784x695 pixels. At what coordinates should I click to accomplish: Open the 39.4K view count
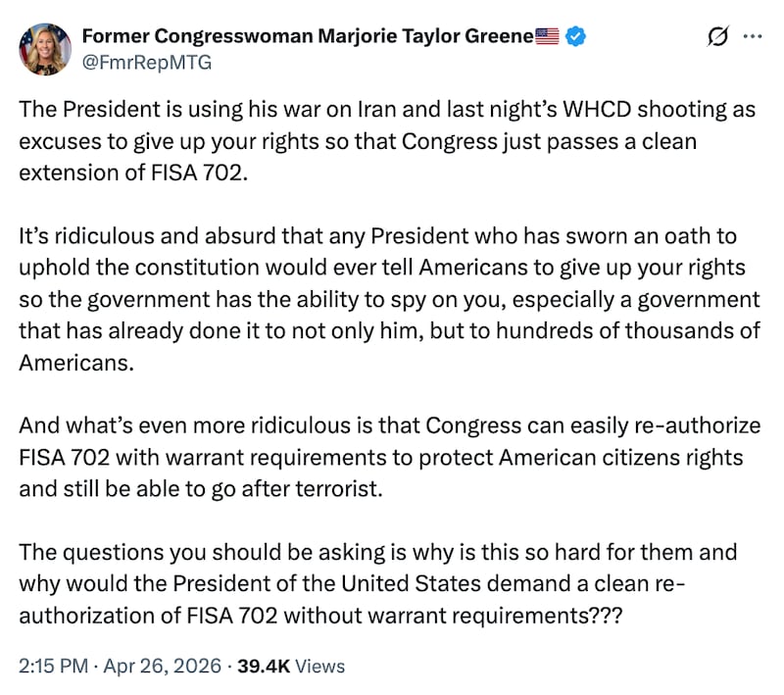click(x=263, y=666)
